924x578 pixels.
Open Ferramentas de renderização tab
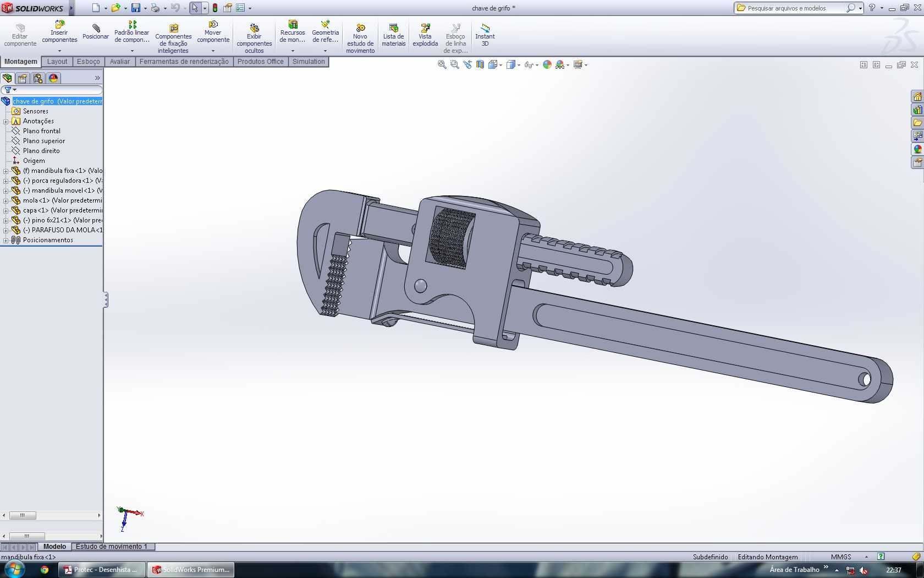[184, 62]
